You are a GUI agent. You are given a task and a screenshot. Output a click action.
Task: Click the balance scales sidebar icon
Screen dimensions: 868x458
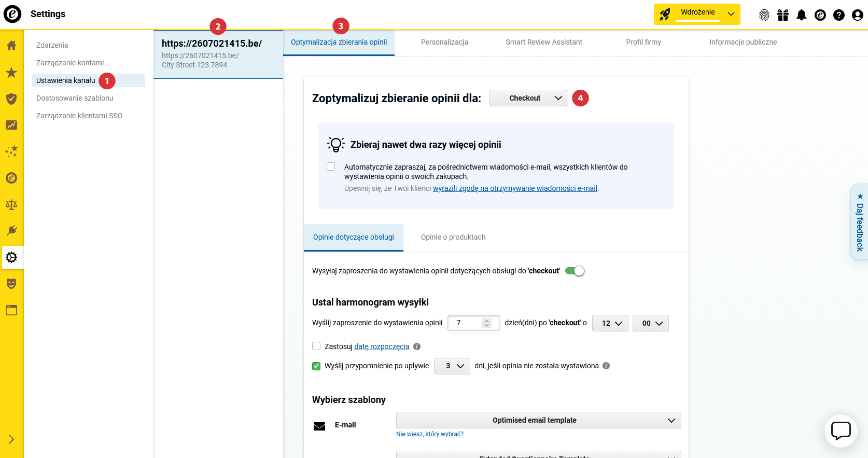pos(11,204)
